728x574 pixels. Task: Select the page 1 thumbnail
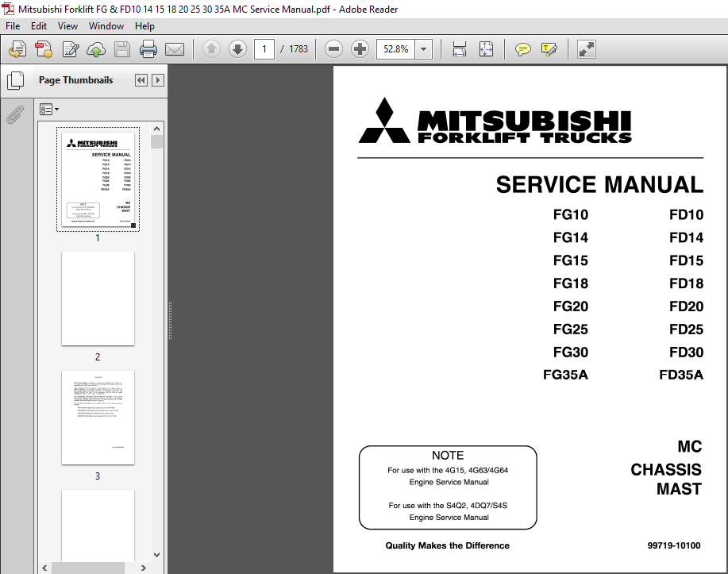[x=98, y=179]
